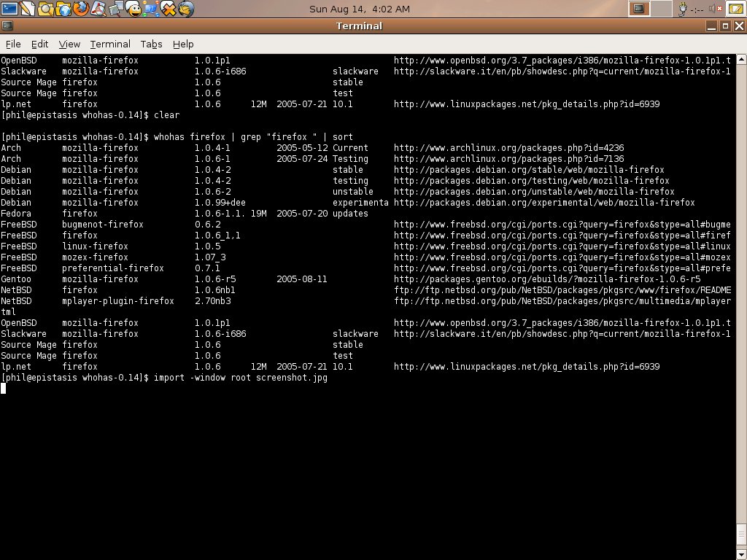Click Debian version '1.0.99+dee'
Screen dimensions: 747x560
(x=220, y=203)
